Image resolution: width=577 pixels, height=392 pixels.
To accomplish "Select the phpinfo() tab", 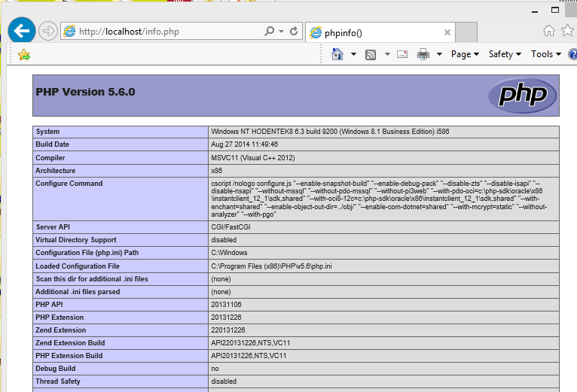I will coord(379,32).
